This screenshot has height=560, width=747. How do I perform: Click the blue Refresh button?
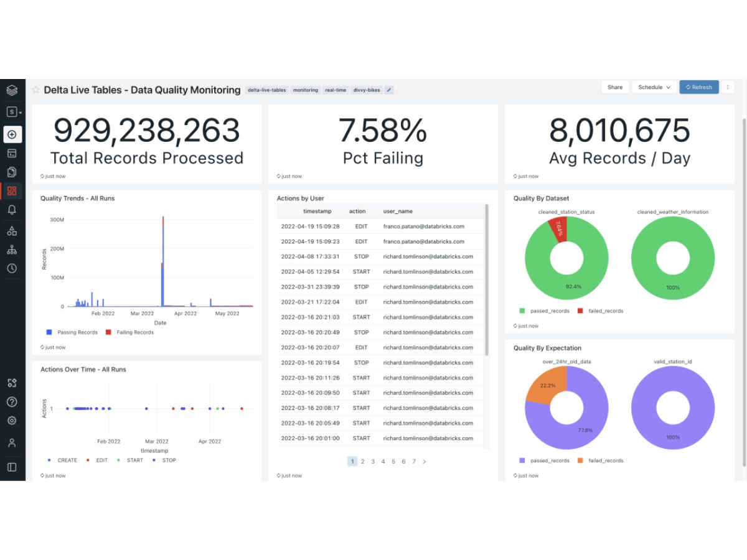tap(699, 87)
